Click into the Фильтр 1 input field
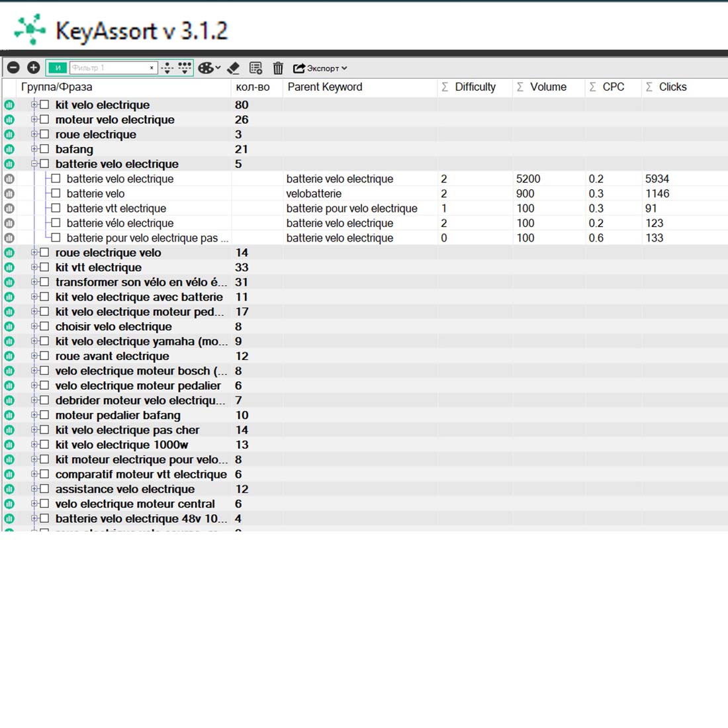 [109, 68]
